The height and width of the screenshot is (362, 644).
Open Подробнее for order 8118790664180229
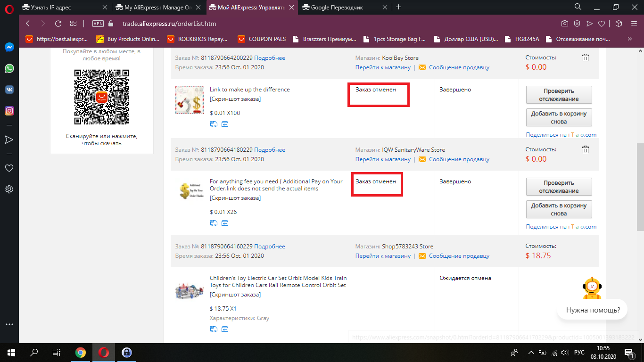[270, 150]
